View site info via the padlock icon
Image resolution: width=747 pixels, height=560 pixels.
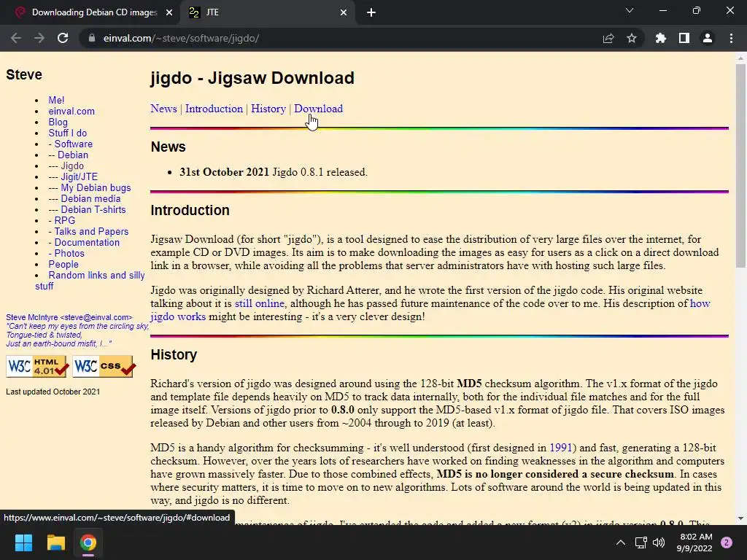click(92, 38)
